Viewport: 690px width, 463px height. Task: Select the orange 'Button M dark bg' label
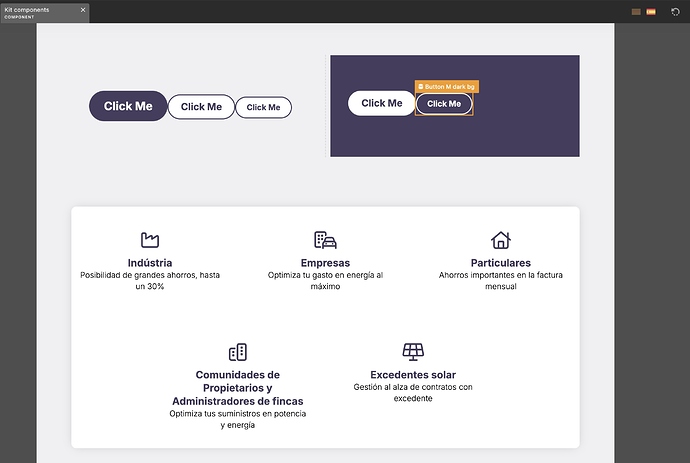coord(446,87)
